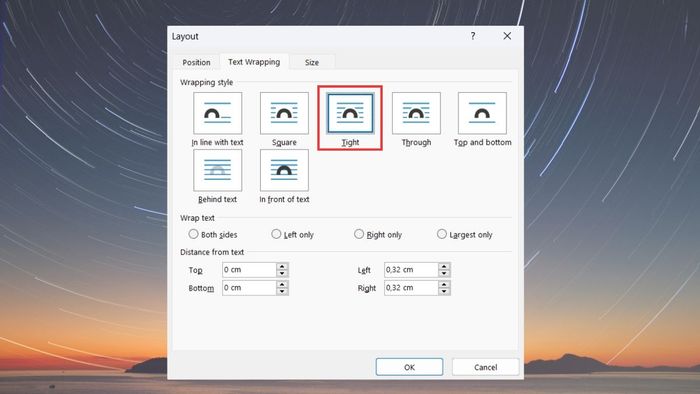Select the Left only radio button
700x394 pixels.
276,234
